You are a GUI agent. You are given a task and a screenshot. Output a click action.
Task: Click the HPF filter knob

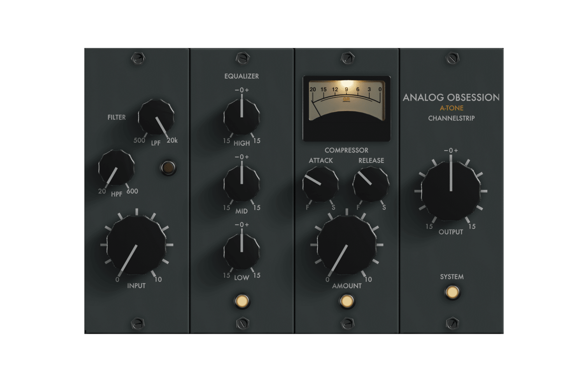[116, 168]
